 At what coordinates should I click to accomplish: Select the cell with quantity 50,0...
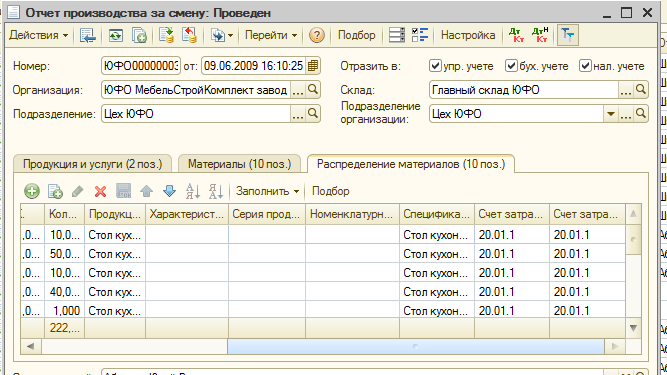click(x=65, y=254)
